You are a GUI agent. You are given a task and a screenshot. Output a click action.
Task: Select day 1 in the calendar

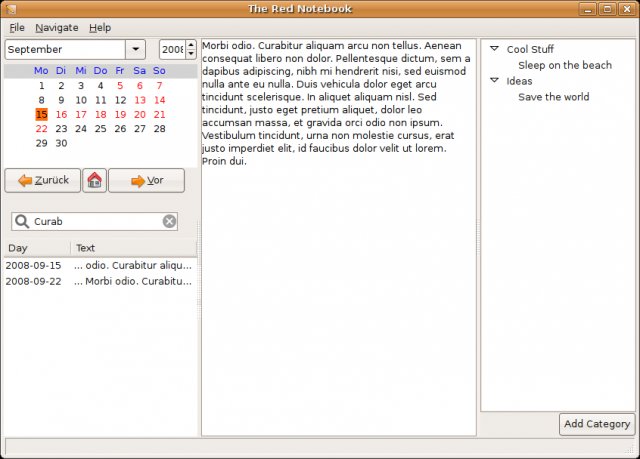tap(42, 86)
